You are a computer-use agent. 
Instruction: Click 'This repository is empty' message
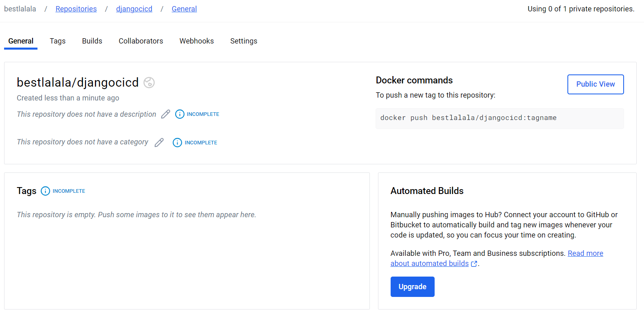(x=136, y=215)
